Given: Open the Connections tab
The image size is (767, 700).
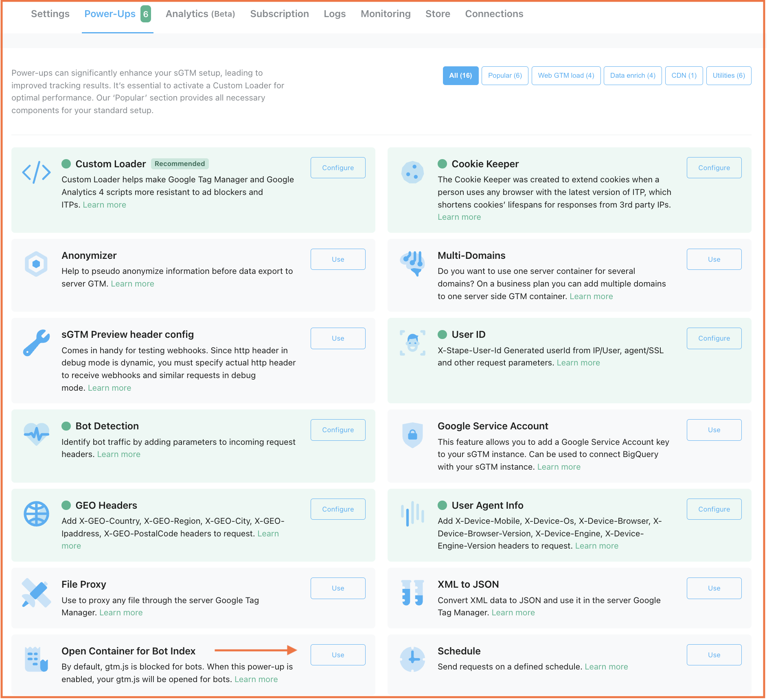Looking at the screenshot, I should click(x=494, y=14).
